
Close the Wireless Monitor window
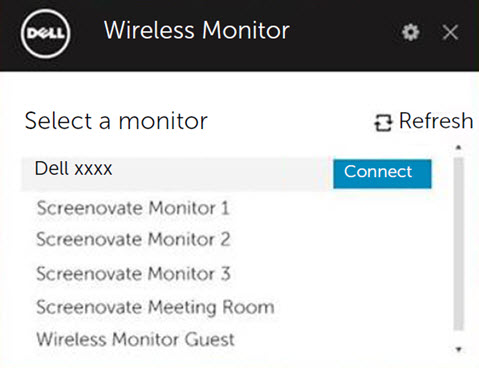coord(450,33)
